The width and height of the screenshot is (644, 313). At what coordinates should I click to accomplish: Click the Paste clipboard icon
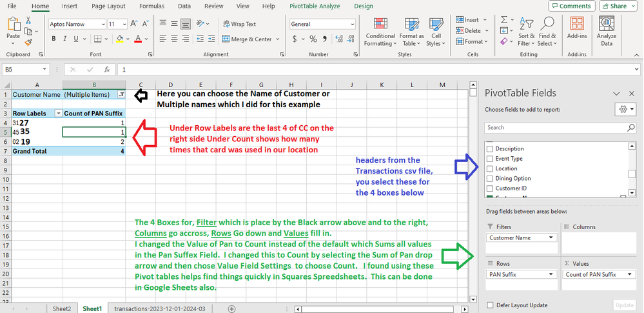tap(13, 27)
